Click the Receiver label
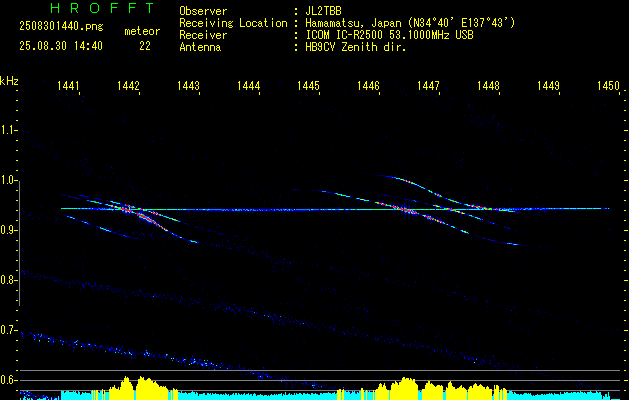The width and height of the screenshot is (629, 400). pos(203,35)
